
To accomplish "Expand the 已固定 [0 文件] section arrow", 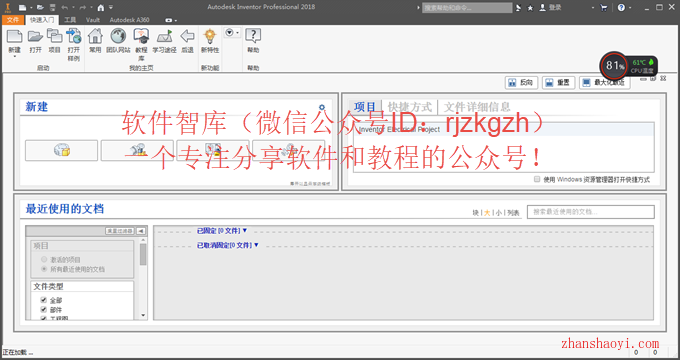I will (245, 230).
